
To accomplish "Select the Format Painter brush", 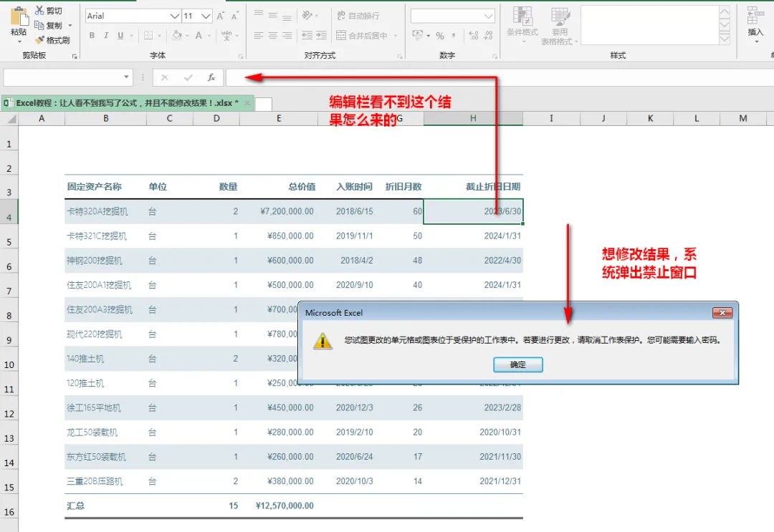I will click(x=52, y=40).
